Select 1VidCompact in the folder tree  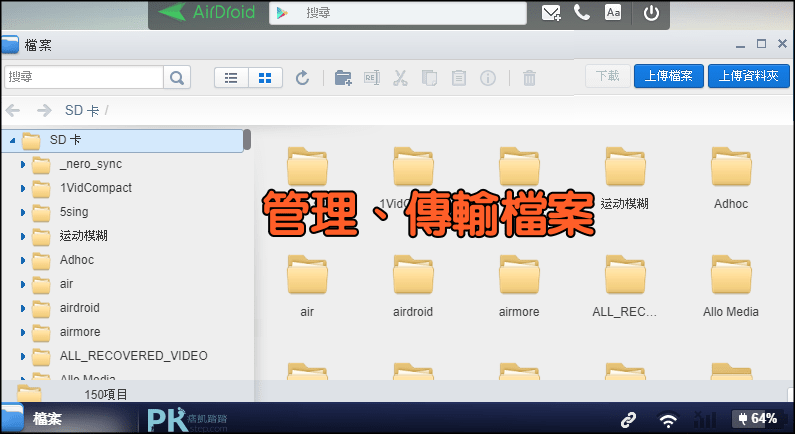(96, 188)
